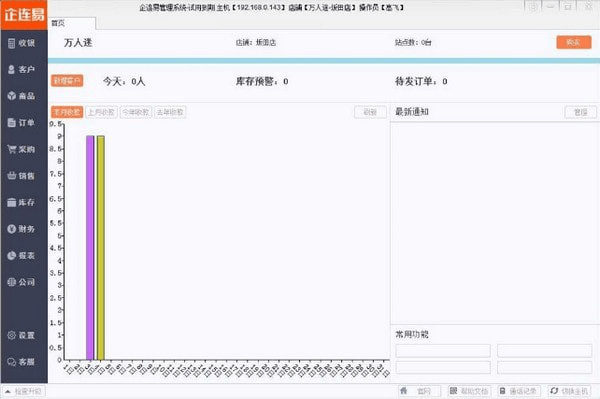The width and height of the screenshot is (600, 399).
Task: Go to the 商品 products module
Action: tap(22, 96)
